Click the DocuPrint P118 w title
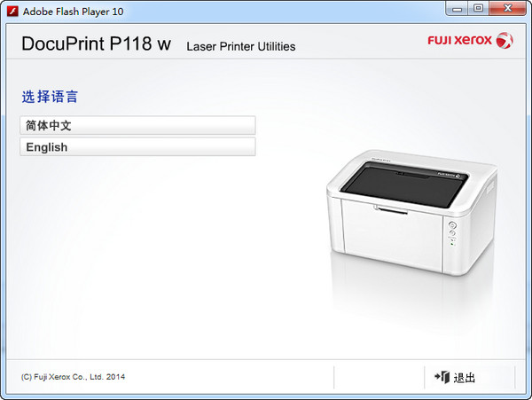The width and height of the screenshot is (532, 400). pos(97,43)
